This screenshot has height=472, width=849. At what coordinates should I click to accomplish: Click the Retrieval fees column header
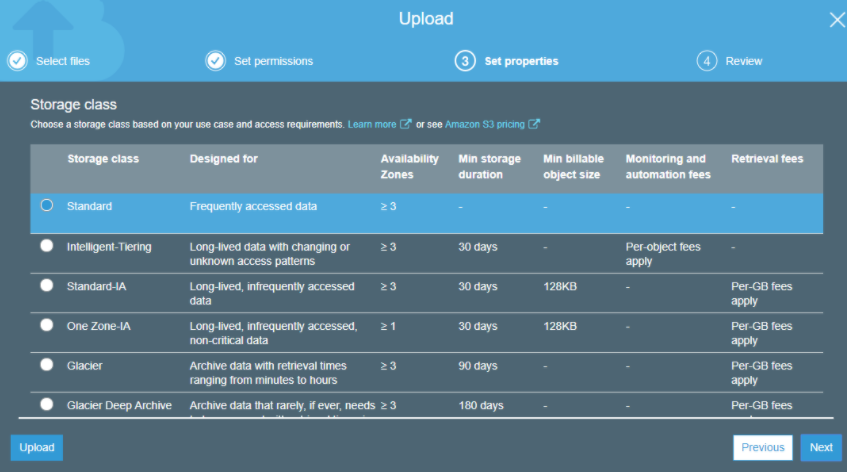pos(767,159)
